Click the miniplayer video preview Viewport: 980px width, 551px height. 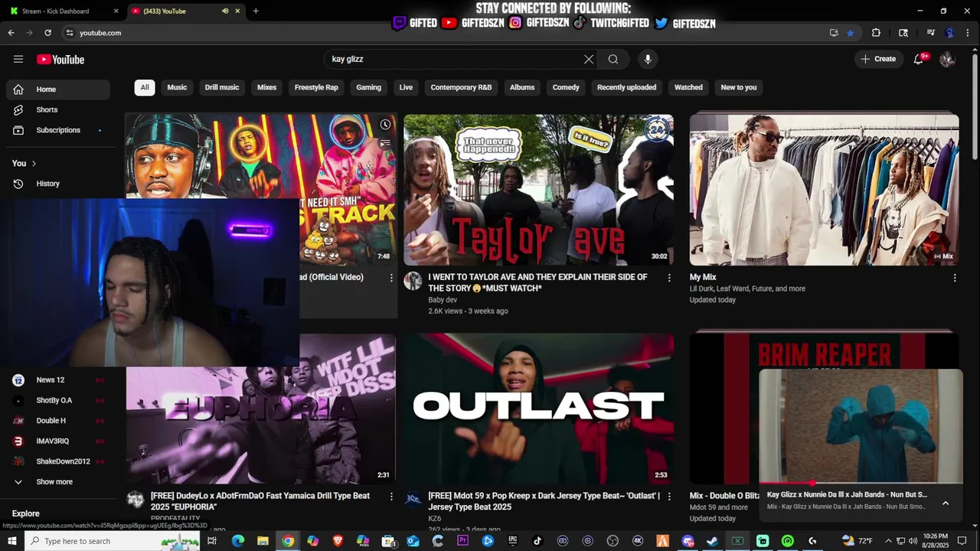click(x=861, y=426)
